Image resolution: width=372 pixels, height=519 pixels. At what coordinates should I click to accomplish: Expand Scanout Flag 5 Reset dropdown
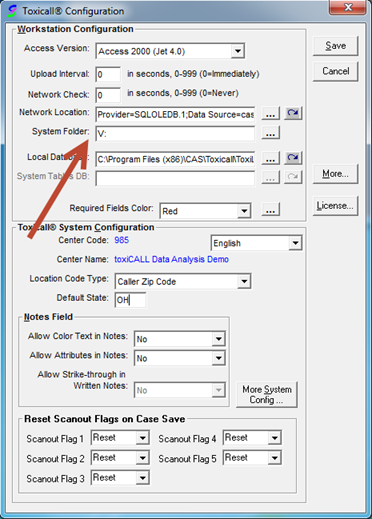tap(274, 458)
